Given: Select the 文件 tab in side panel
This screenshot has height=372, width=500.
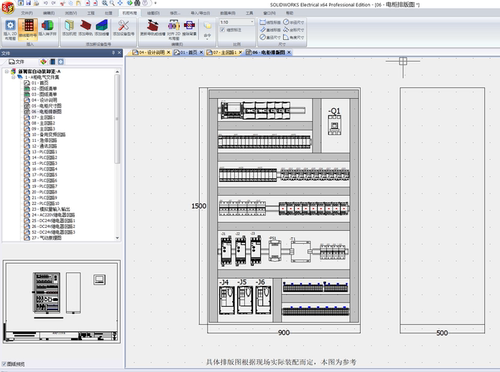Looking at the screenshot, I should tap(17, 62).
